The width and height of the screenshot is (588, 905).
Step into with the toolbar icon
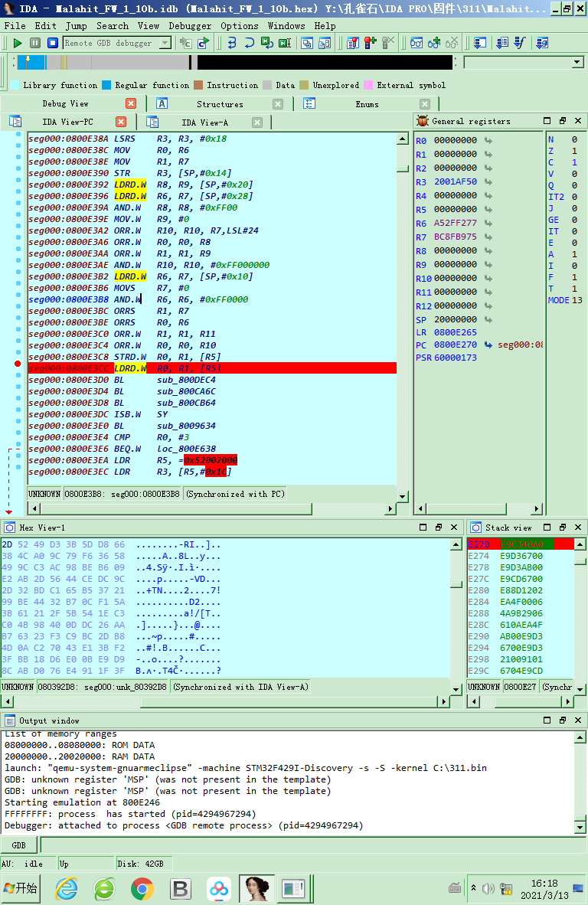(x=232, y=44)
